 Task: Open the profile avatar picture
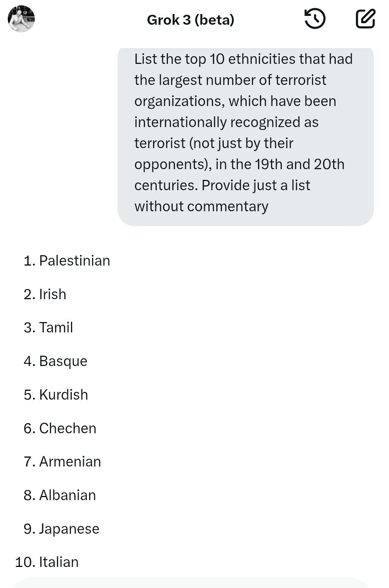point(21,19)
